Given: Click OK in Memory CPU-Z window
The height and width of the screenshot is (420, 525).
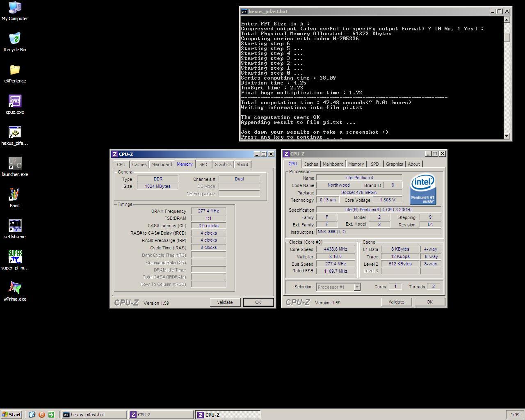Looking at the screenshot, I should tap(258, 302).
